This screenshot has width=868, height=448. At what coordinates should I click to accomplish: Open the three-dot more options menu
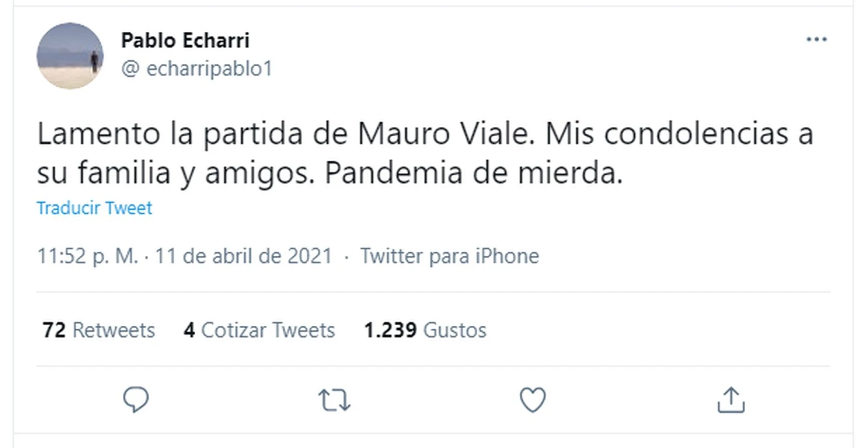tap(816, 40)
